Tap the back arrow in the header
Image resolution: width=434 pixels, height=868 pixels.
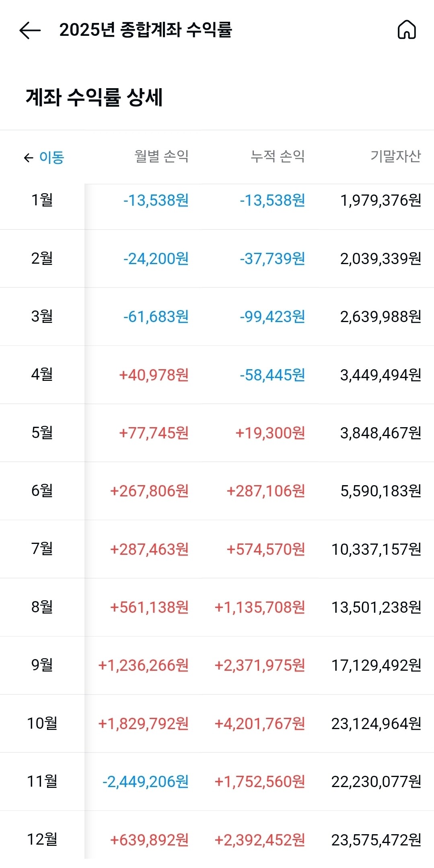point(30,30)
